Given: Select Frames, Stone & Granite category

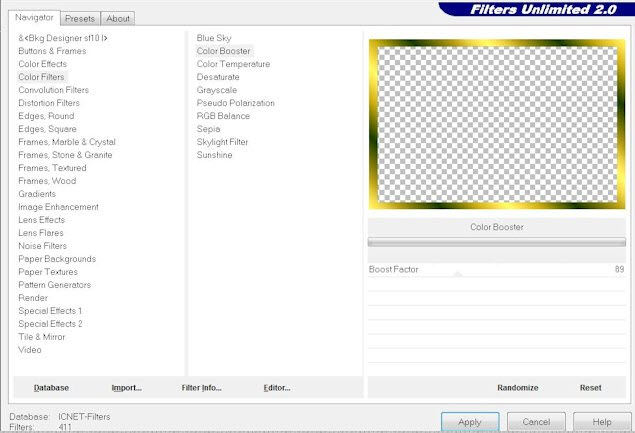Looking at the screenshot, I should point(65,155).
